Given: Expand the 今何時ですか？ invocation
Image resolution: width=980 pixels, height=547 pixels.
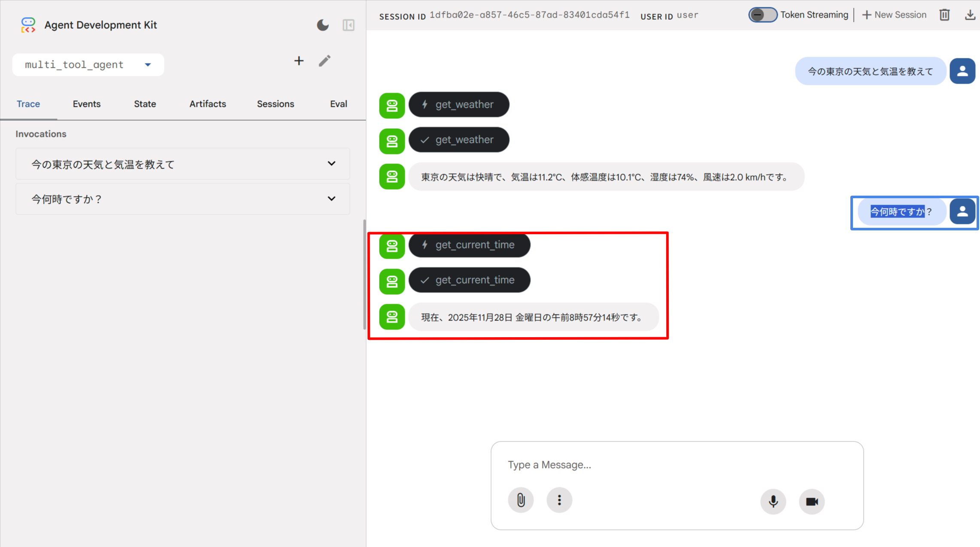Looking at the screenshot, I should pos(331,199).
